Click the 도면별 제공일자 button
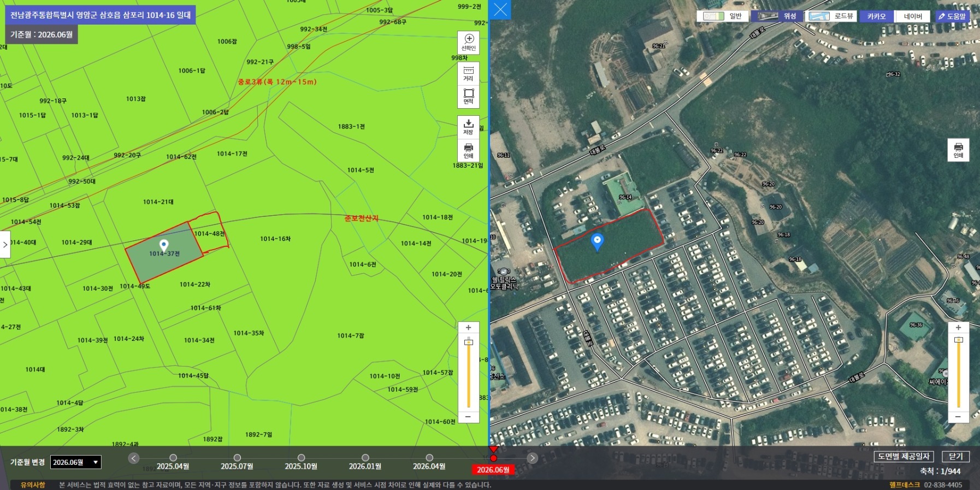This screenshot has width=980, height=490. click(904, 457)
